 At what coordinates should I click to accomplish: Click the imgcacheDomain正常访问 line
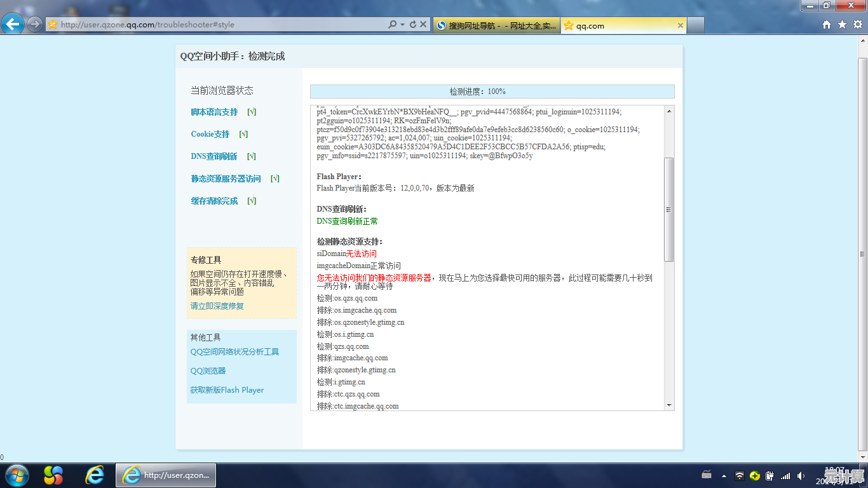click(358, 266)
